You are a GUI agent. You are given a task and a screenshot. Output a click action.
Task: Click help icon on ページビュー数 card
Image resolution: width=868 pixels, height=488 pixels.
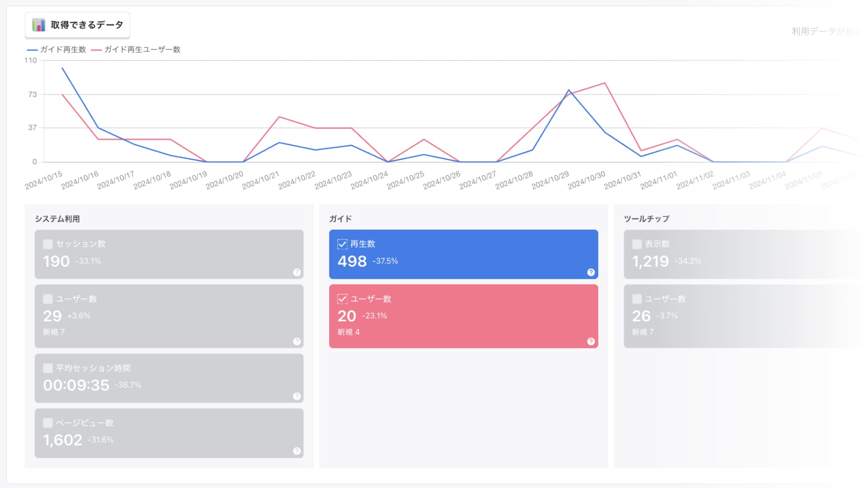297,450
